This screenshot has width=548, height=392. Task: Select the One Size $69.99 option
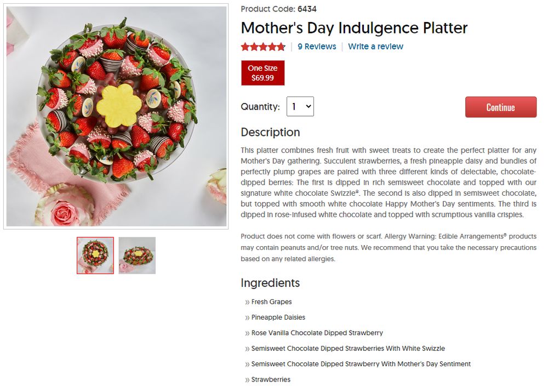(263, 73)
